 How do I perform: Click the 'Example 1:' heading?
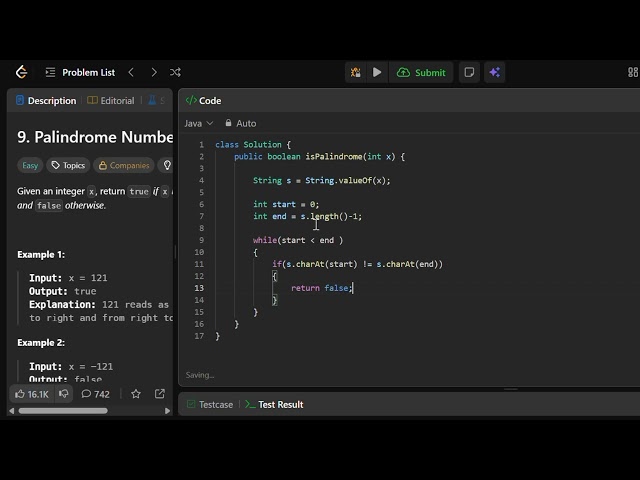[41, 255]
